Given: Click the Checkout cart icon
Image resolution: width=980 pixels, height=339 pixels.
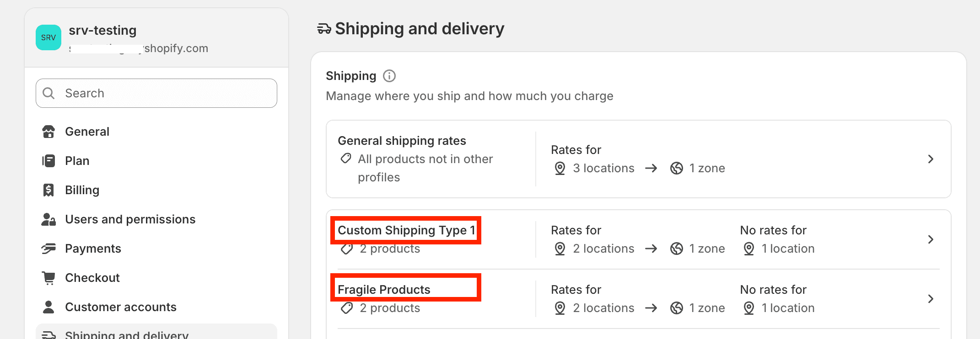Looking at the screenshot, I should click(x=48, y=278).
